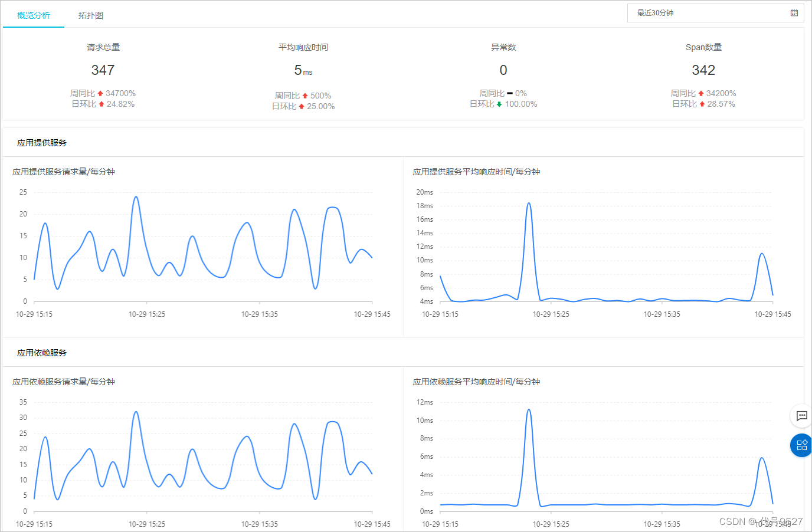This screenshot has height=532, width=812.
Task: Click the 请求总量 metric label
Action: click(103, 47)
